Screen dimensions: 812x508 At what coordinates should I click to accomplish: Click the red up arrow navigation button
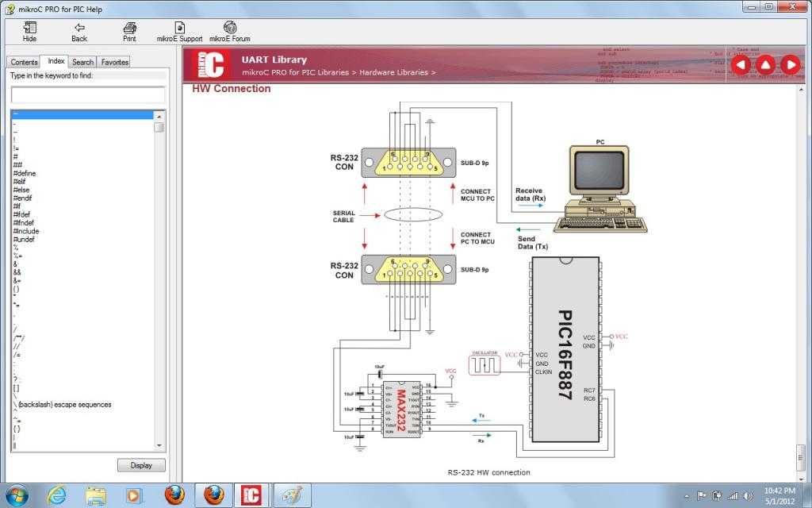pyautogui.click(x=765, y=65)
